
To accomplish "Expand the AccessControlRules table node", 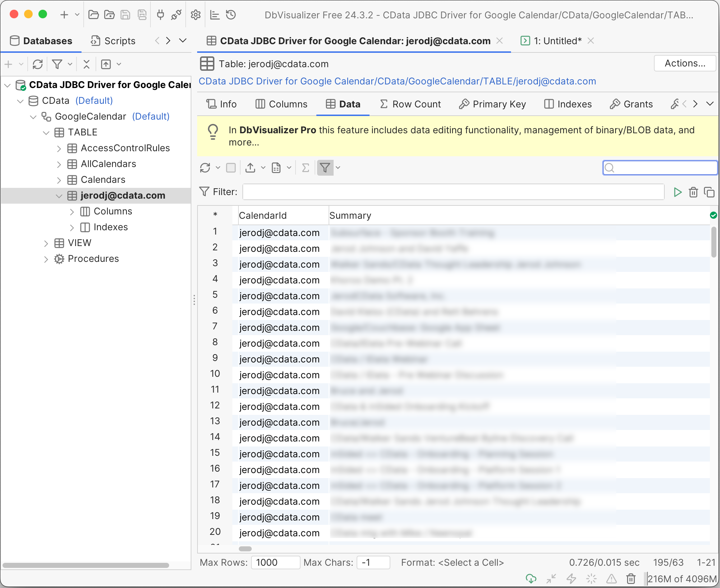I will pyautogui.click(x=59, y=148).
